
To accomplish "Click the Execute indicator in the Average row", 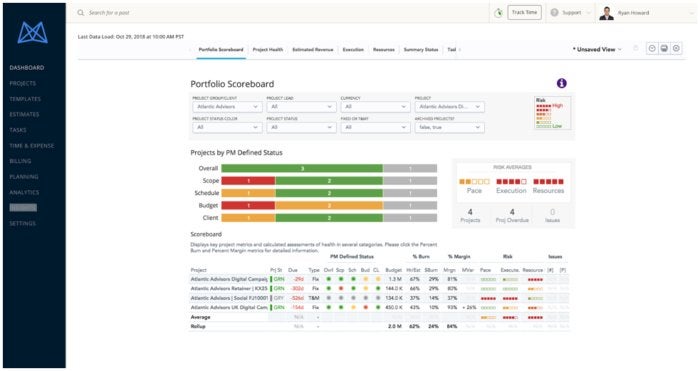I will coord(510,317).
